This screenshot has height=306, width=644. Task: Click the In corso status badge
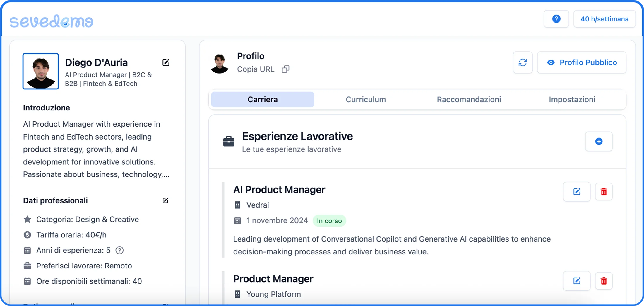click(329, 220)
